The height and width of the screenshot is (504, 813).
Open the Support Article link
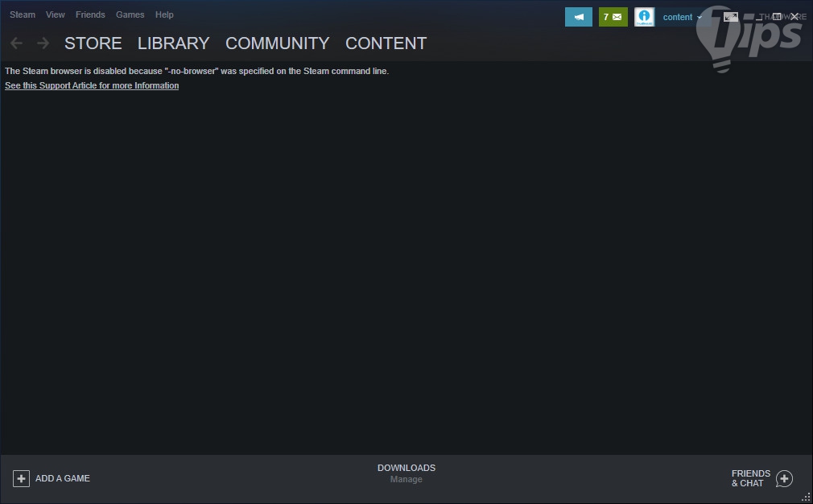tap(92, 85)
